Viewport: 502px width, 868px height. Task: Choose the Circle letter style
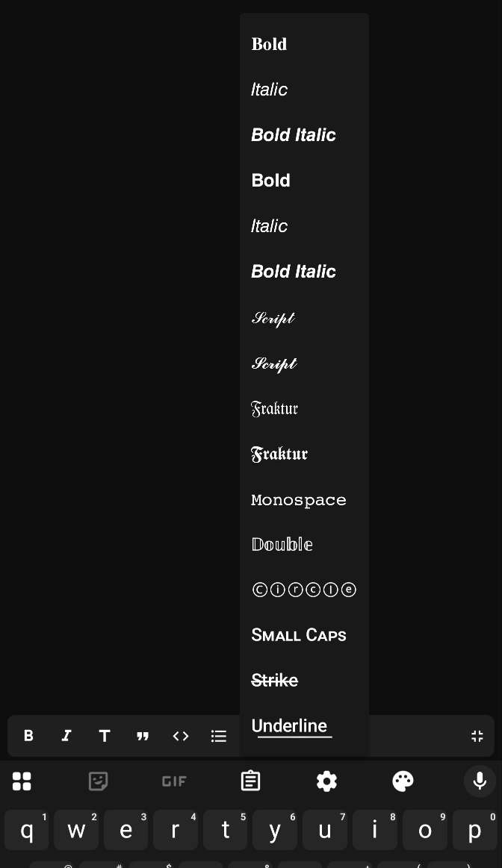pyautogui.click(x=304, y=590)
